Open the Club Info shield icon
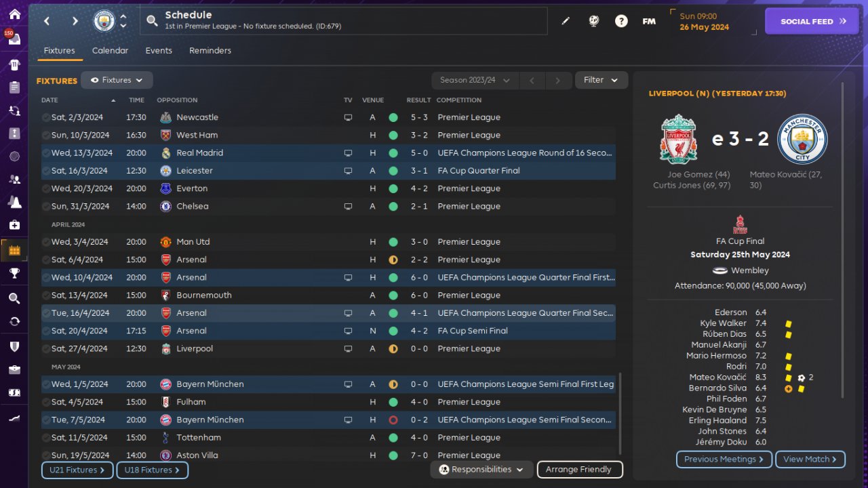 coord(14,346)
